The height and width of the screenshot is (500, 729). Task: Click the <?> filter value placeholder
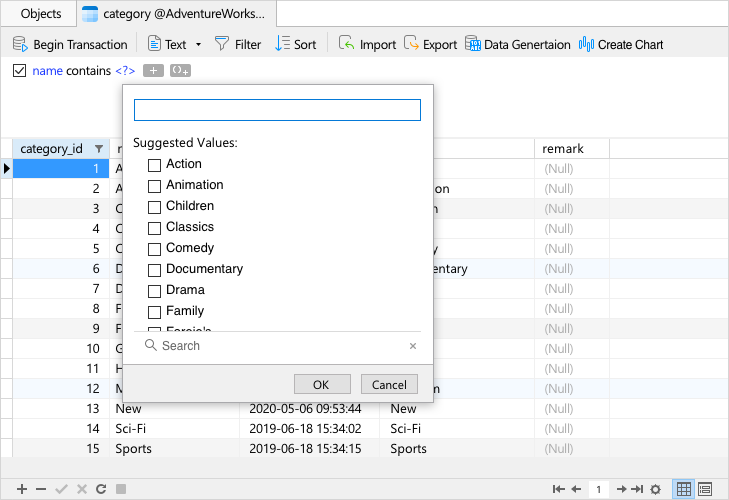coord(125,71)
